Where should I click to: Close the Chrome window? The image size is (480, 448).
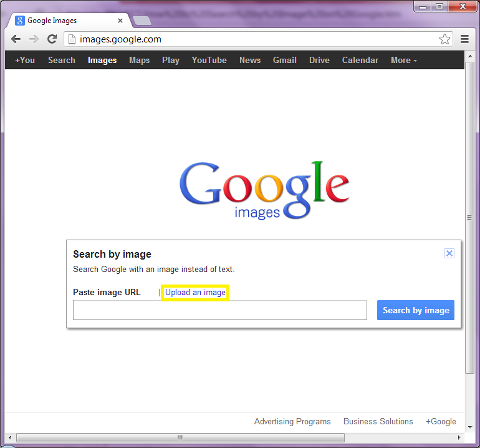coord(463,6)
